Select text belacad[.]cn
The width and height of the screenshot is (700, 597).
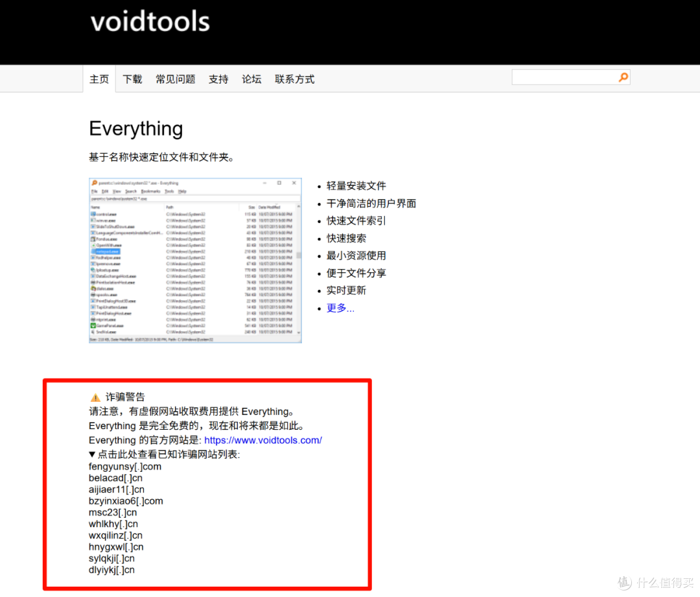pyautogui.click(x=115, y=478)
